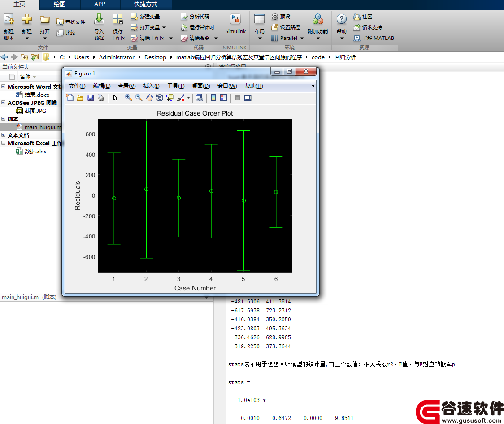Click Request Support (请求支持)

pyautogui.click(x=368, y=27)
